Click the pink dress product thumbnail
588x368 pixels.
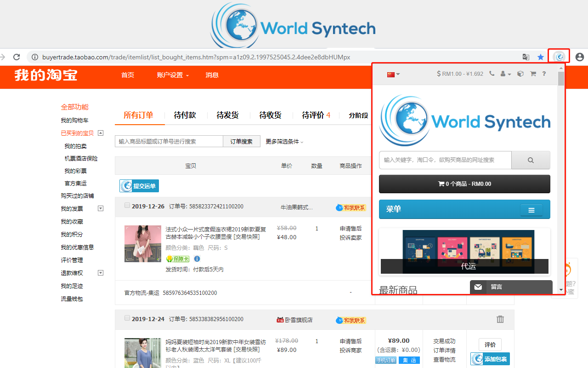coord(143,244)
